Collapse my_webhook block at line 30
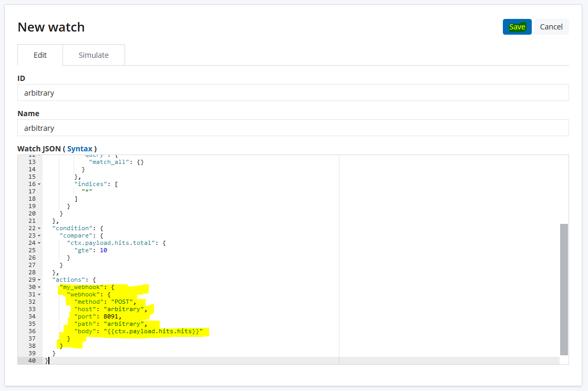This screenshot has height=391, width=588. point(39,287)
